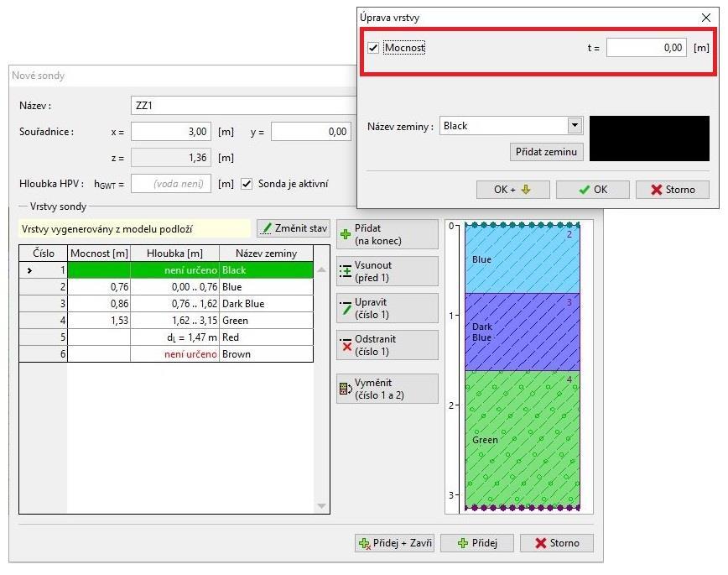Toggle the Mocnost checkbox
The height and width of the screenshot is (575, 728).
pos(373,48)
